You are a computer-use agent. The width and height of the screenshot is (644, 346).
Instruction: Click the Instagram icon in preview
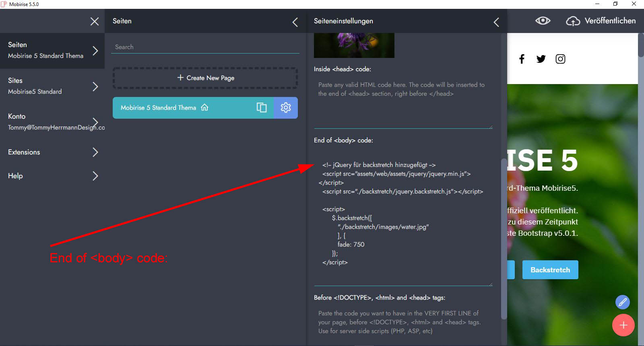click(560, 59)
